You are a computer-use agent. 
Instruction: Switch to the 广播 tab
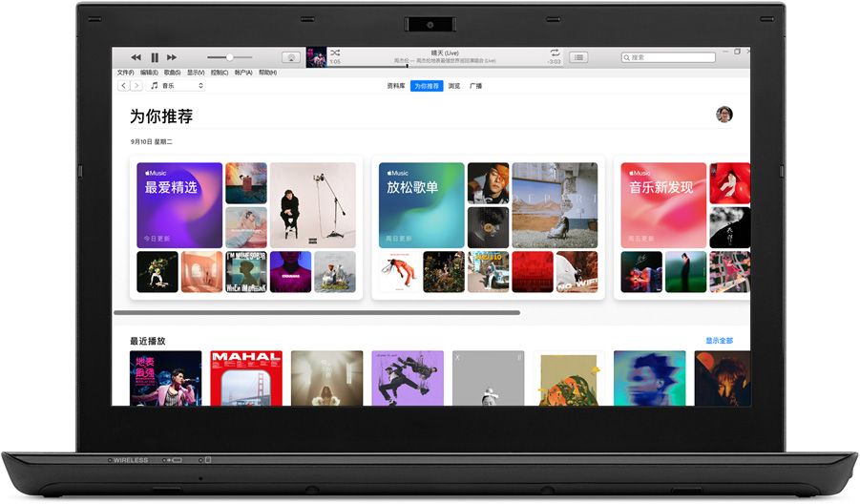[475, 86]
